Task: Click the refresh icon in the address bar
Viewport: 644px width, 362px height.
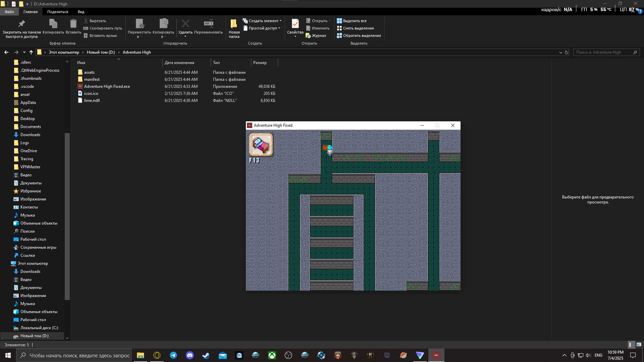Action: point(567,52)
